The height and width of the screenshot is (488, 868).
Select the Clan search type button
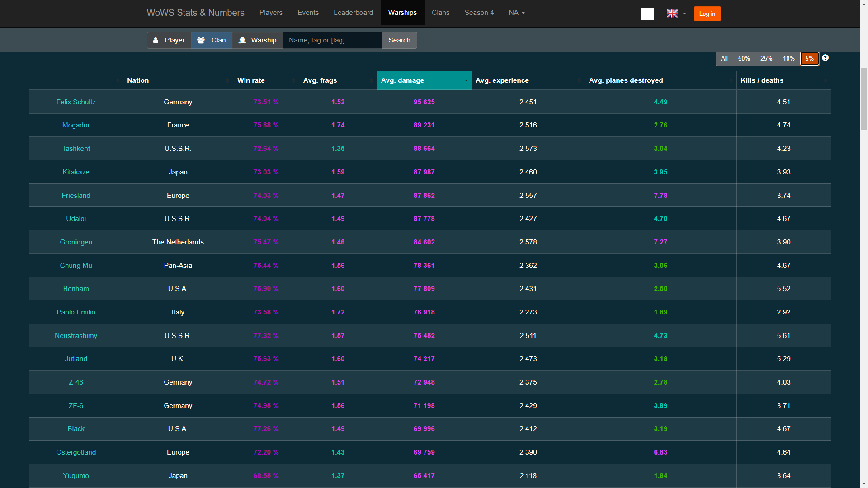pyautogui.click(x=212, y=40)
